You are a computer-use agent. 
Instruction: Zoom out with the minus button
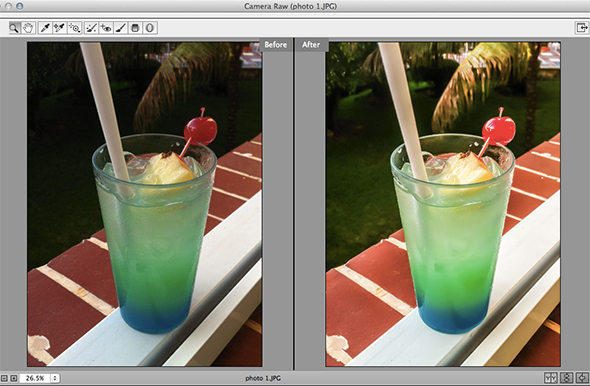click(4, 378)
